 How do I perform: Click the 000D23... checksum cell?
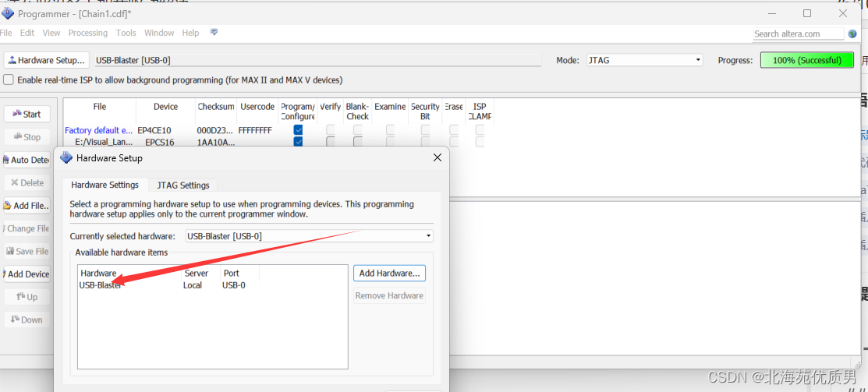click(216, 130)
